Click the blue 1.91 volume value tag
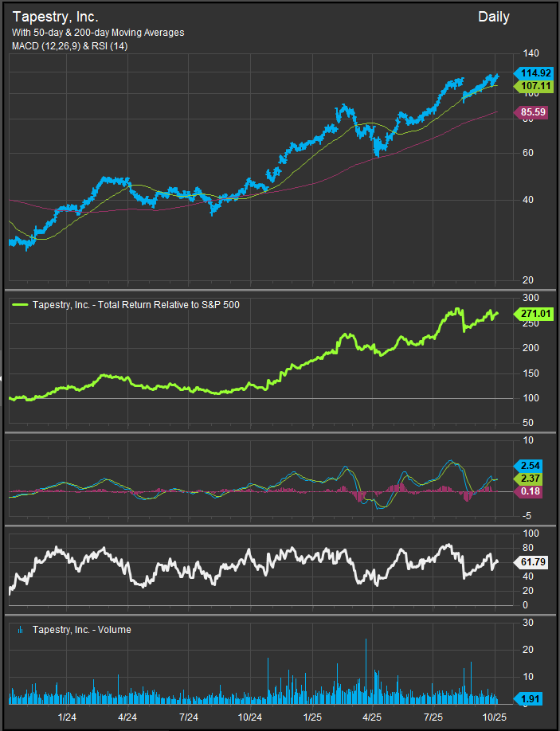Image resolution: width=560 pixels, height=731 pixels. click(x=529, y=699)
